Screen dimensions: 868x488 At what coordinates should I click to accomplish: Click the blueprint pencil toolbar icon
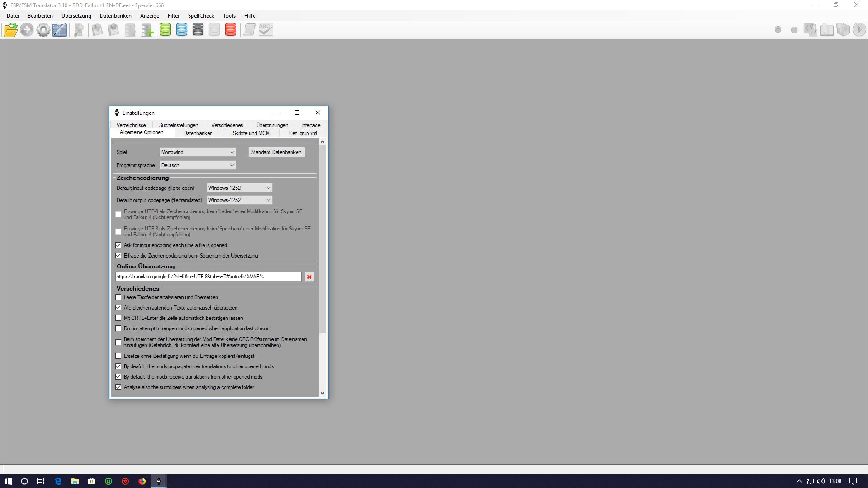pos(60,30)
